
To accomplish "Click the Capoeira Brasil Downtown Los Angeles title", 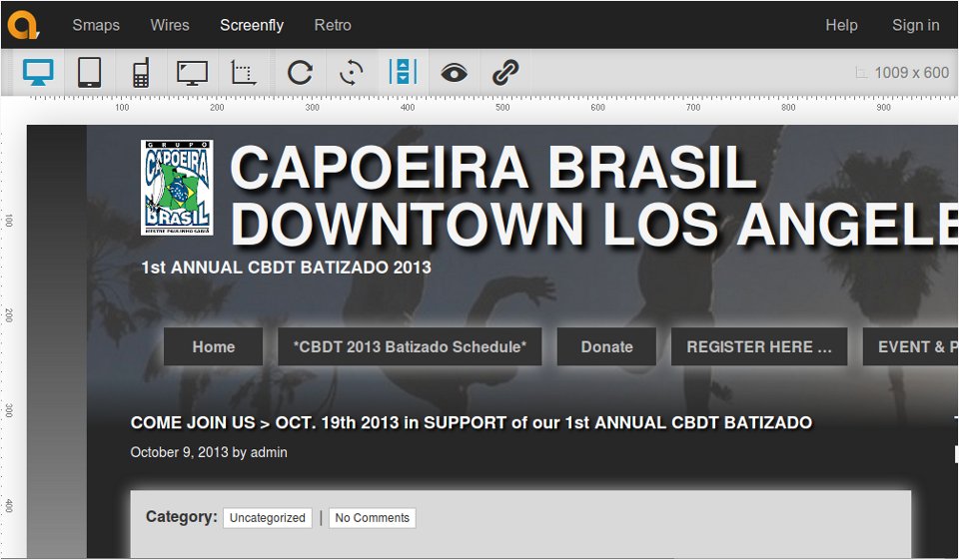I will coord(593,195).
